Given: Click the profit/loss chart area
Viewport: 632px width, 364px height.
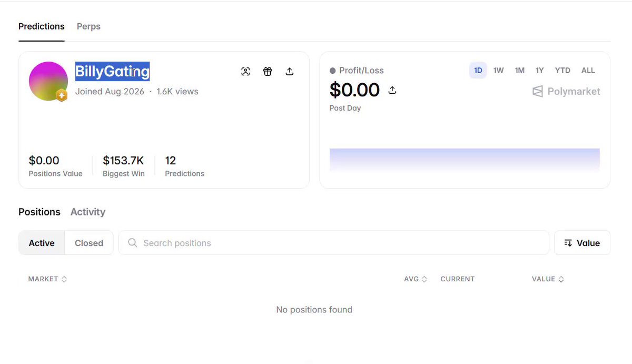Looking at the screenshot, I should pyautogui.click(x=465, y=160).
